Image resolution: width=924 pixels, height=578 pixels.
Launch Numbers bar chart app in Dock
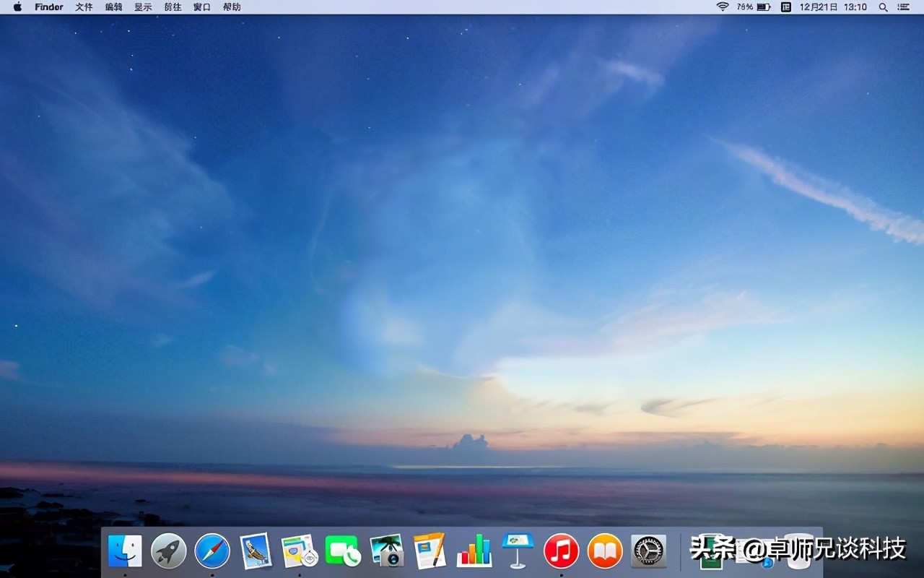pos(474,551)
